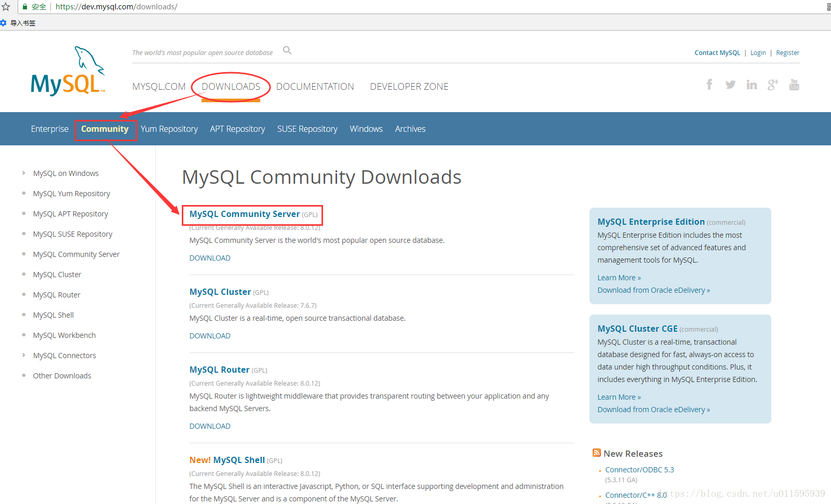Click the import bookmarks gear icon
831x504 pixels.
pyautogui.click(x=3, y=23)
